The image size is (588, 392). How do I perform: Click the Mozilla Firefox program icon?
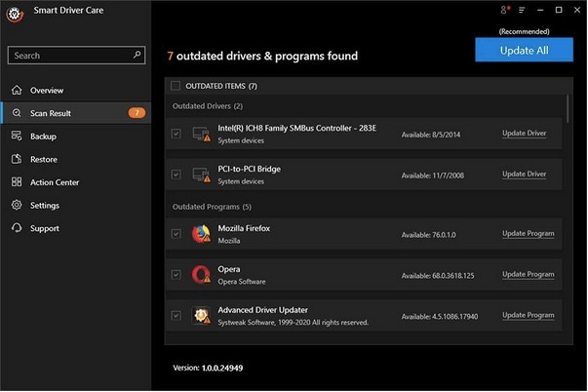point(201,234)
